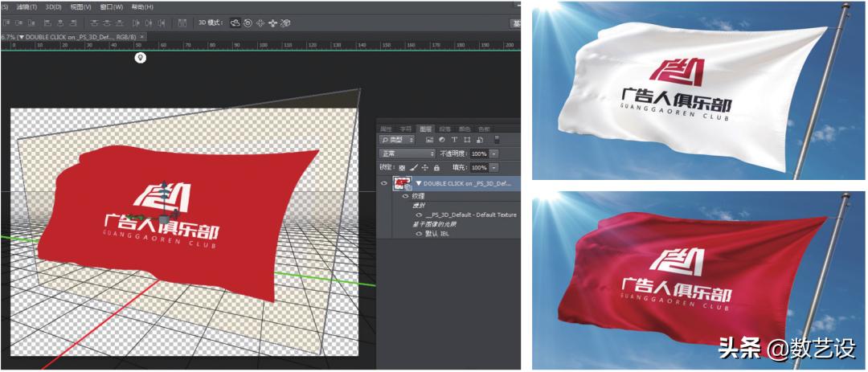
Task: Open the 视图(V) menu
Action: click(81, 7)
